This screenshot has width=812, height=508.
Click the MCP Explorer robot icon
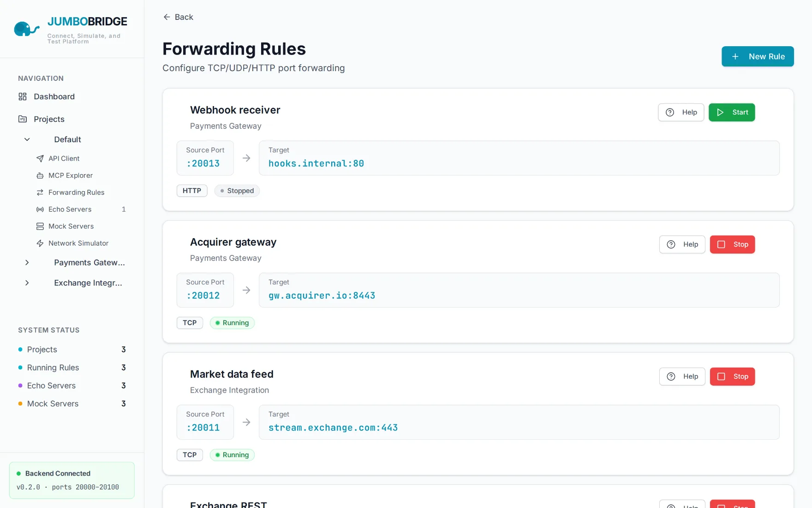point(40,175)
